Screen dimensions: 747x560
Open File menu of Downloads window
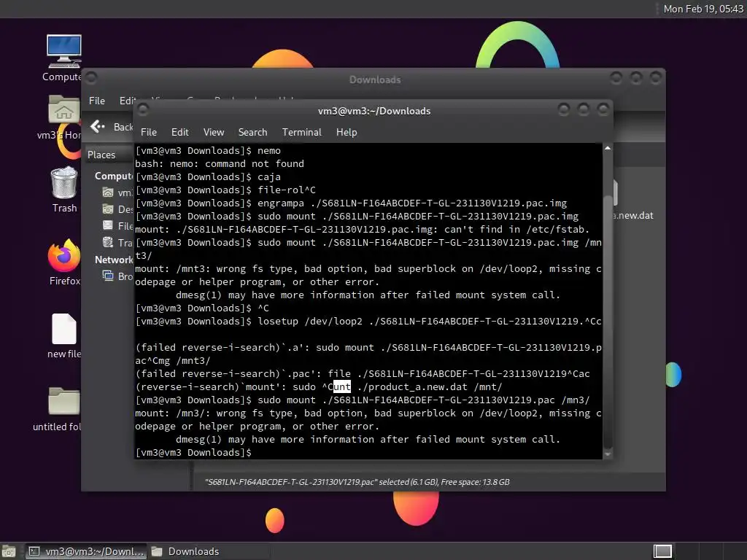coord(97,101)
